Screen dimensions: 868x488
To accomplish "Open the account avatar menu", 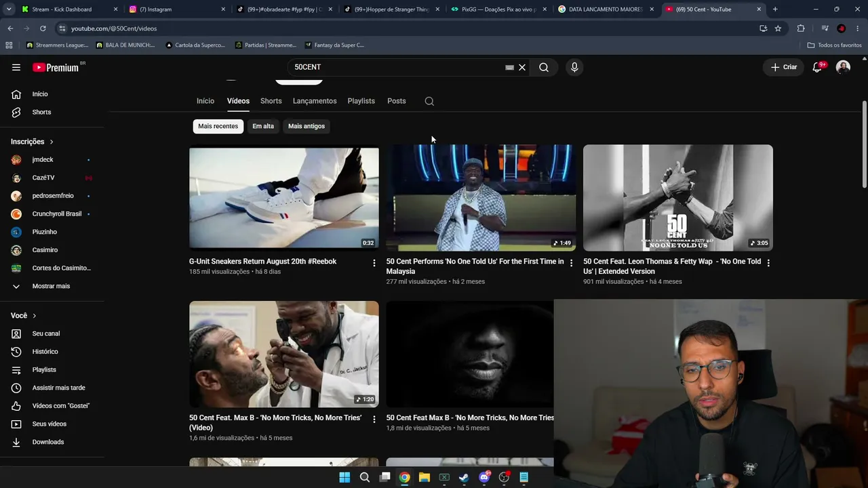I will pyautogui.click(x=843, y=67).
